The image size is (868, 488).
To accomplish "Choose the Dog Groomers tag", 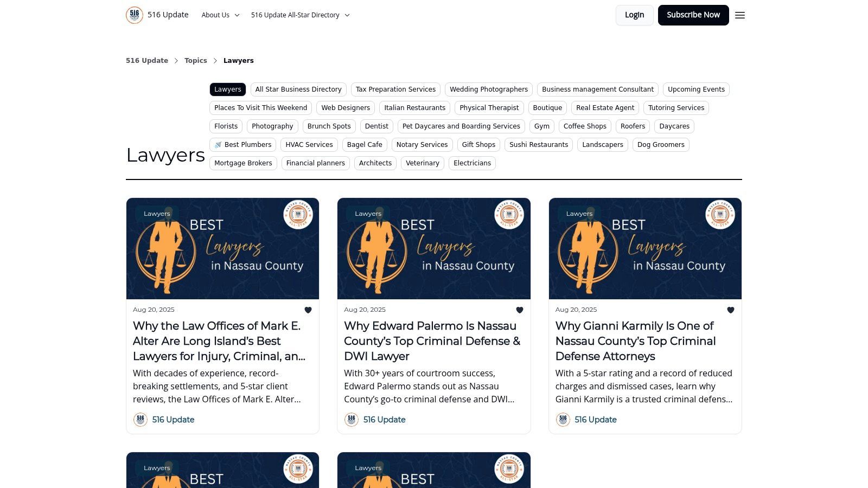I will coord(661,145).
